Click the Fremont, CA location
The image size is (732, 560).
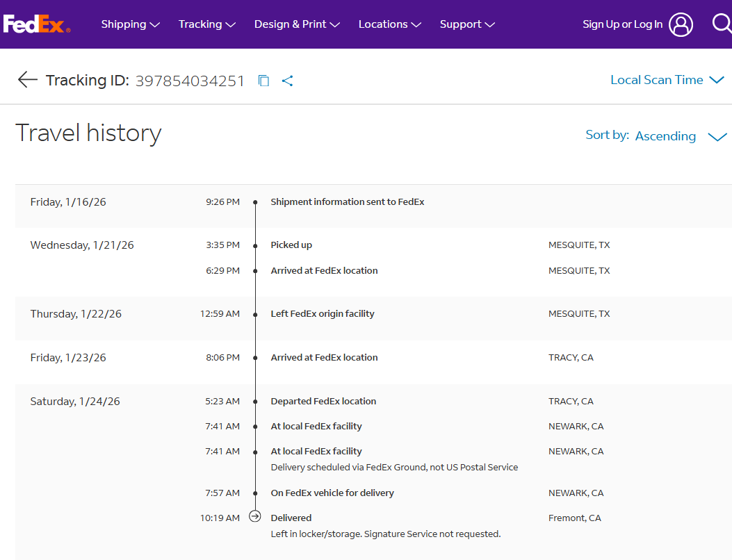575,518
